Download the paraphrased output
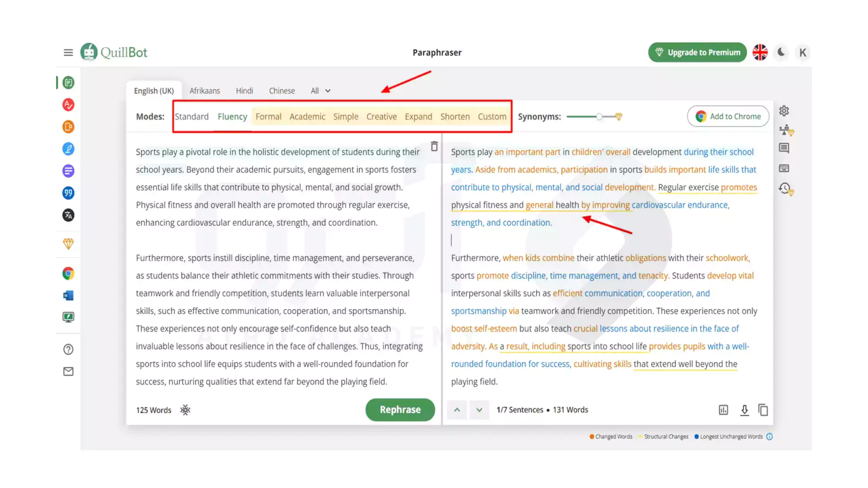868x488 pixels. coord(744,410)
